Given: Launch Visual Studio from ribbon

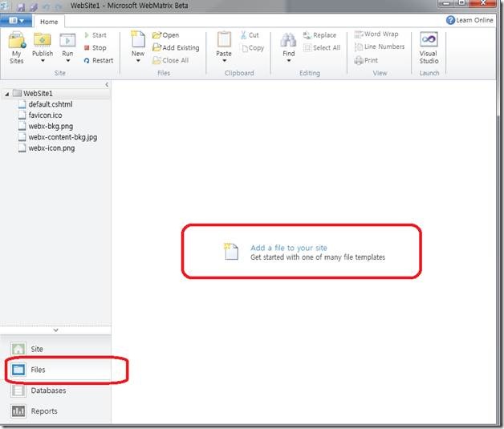Looking at the screenshot, I should (x=429, y=47).
